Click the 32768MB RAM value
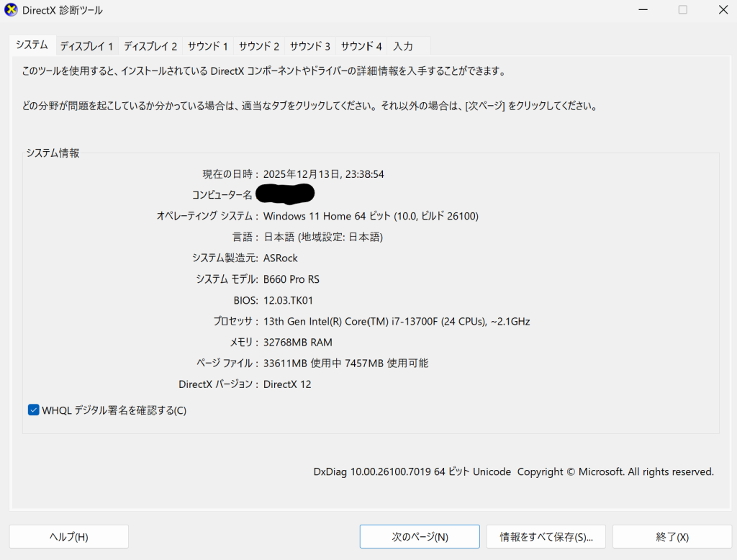 [x=297, y=343]
